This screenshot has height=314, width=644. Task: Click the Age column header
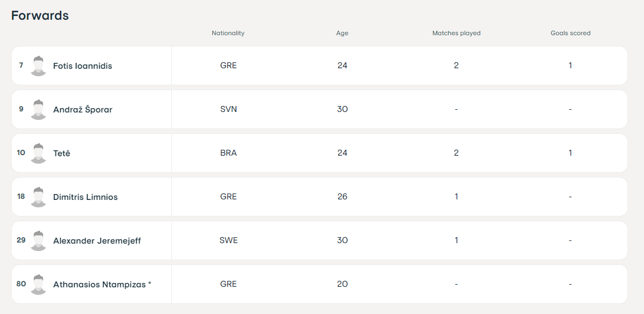click(x=342, y=33)
